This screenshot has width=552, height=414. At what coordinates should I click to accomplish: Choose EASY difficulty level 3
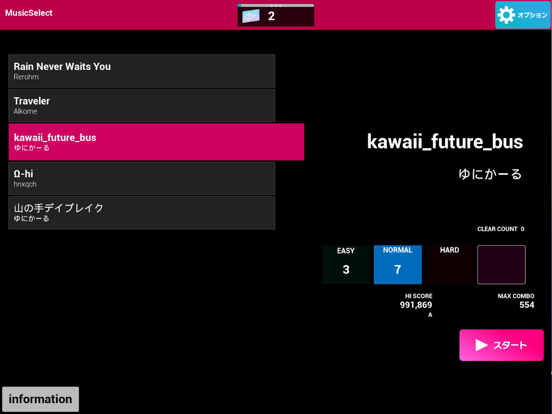point(346,264)
